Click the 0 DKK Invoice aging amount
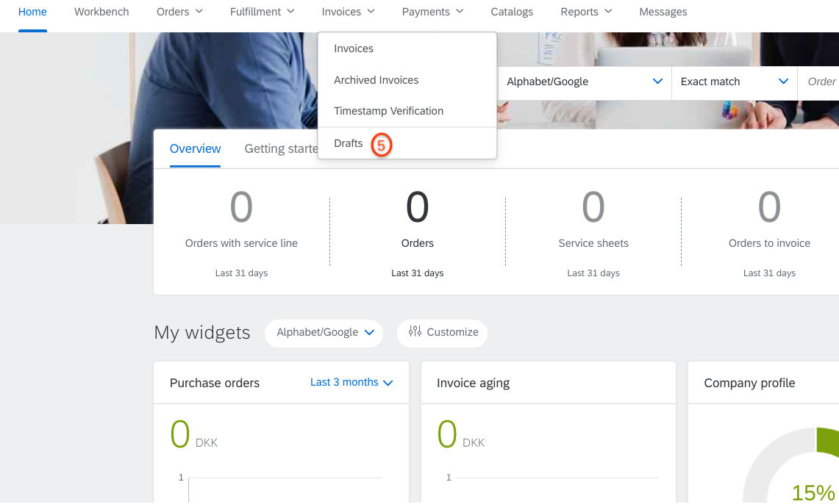Viewport: 839px width, 504px height. pyautogui.click(x=461, y=434)
